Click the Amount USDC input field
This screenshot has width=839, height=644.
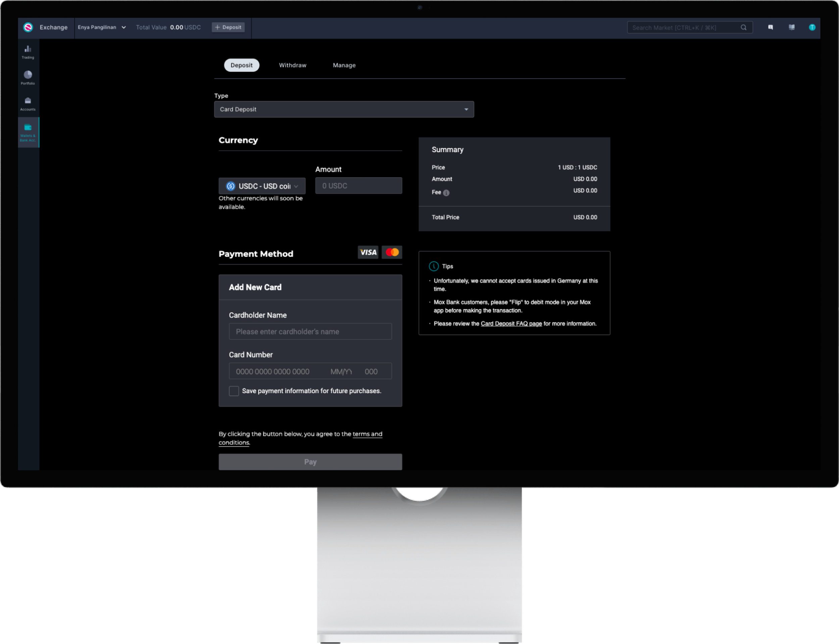[358, 185]
